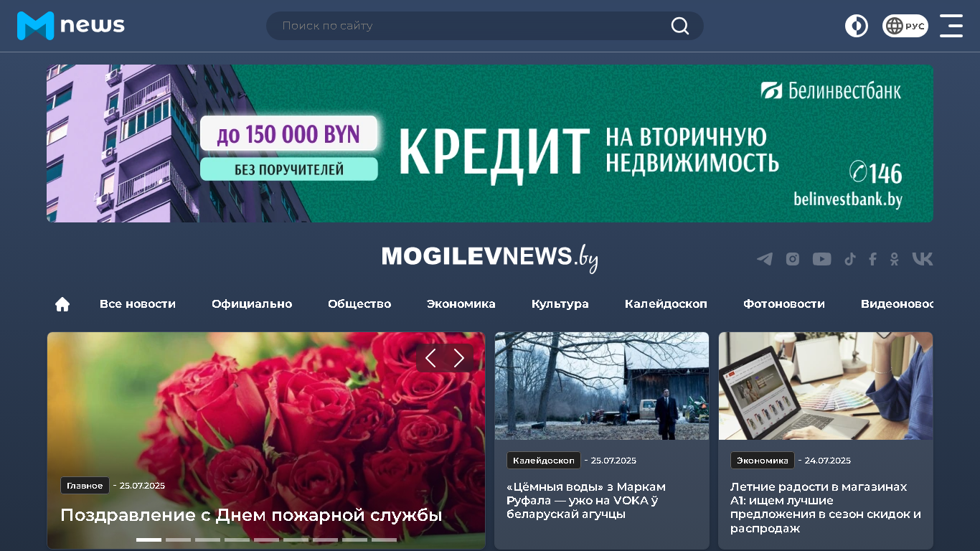Select the second carousel indicator
This screenshot has width=980, height=551.
178,540
